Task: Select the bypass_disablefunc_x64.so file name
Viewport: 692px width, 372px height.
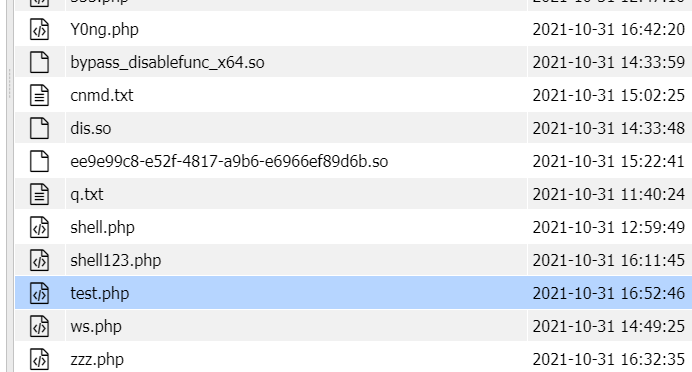Action: tap(167, 63)
